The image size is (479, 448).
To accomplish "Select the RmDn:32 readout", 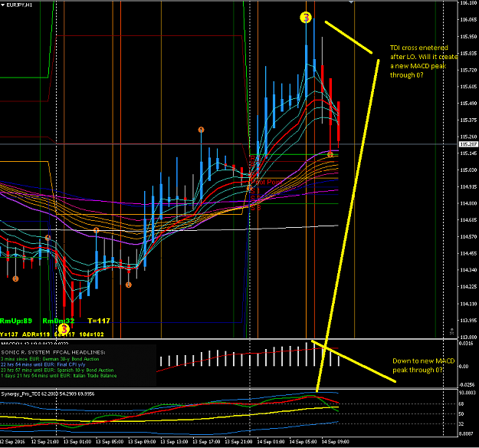I will point(58,321).
